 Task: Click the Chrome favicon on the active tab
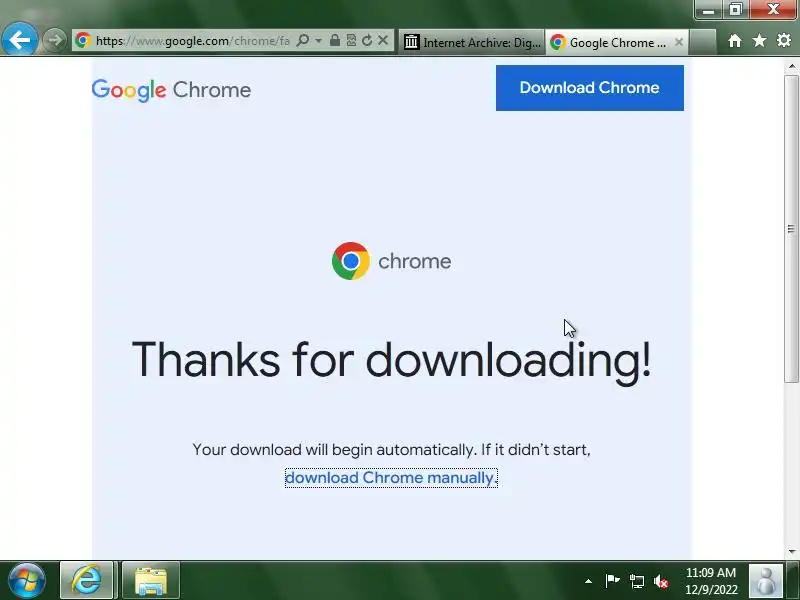(558, 42)
